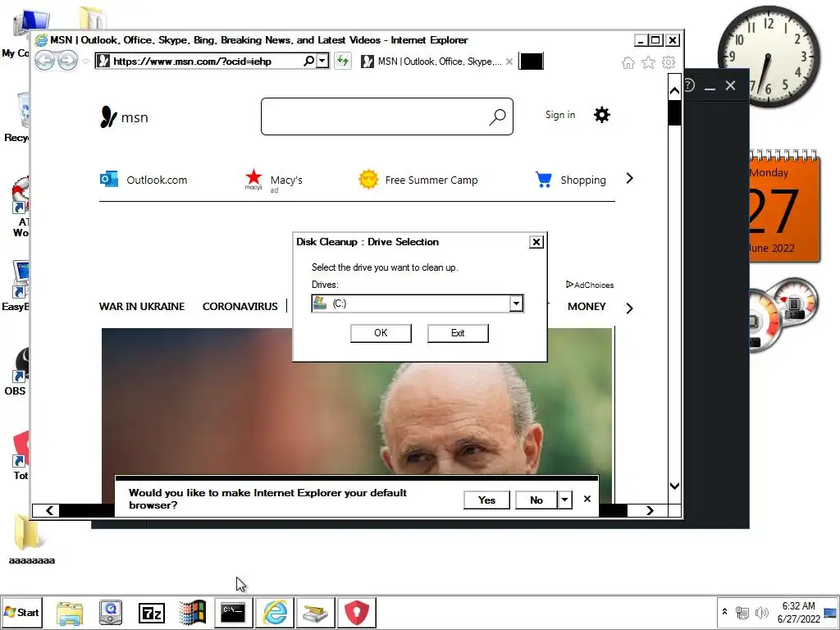Screen dimensions: 840x630
Task: Select WAR IN UKRAINE news category
Action: 141,307
